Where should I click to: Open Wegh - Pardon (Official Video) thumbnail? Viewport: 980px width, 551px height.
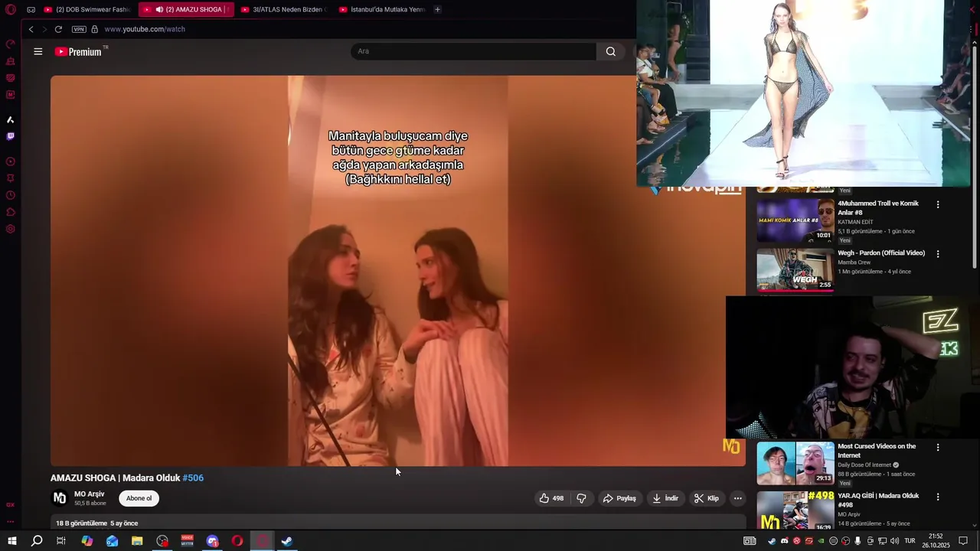pyautogui.click(x=795, y=269)
